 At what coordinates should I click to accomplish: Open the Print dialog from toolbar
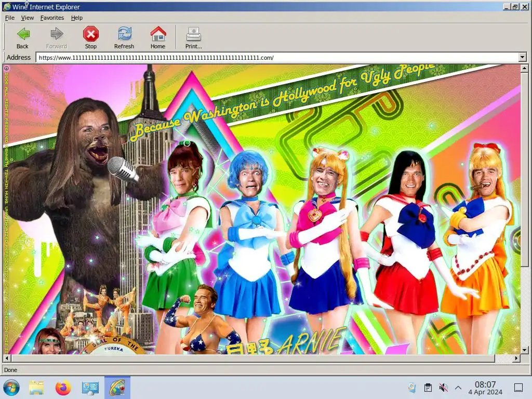(x=193, y=37)
